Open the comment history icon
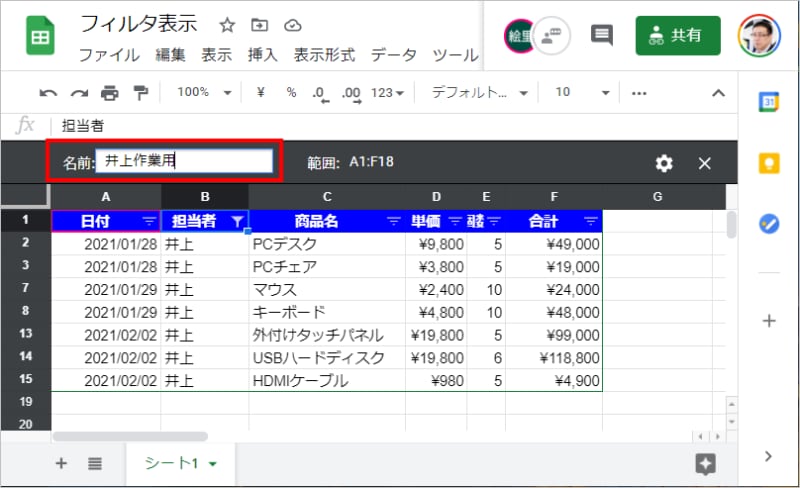 [x=602, y=35]
